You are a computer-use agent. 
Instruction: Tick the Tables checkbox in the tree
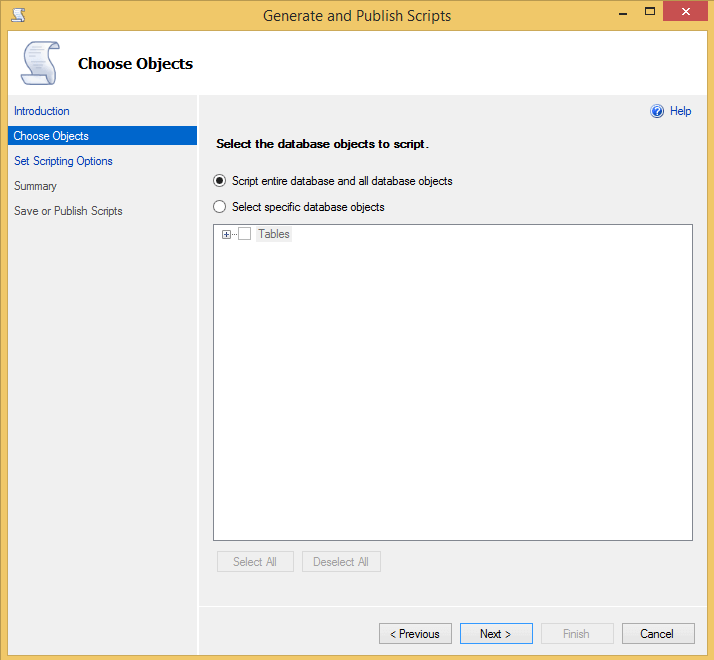click(x=244, y=234)
